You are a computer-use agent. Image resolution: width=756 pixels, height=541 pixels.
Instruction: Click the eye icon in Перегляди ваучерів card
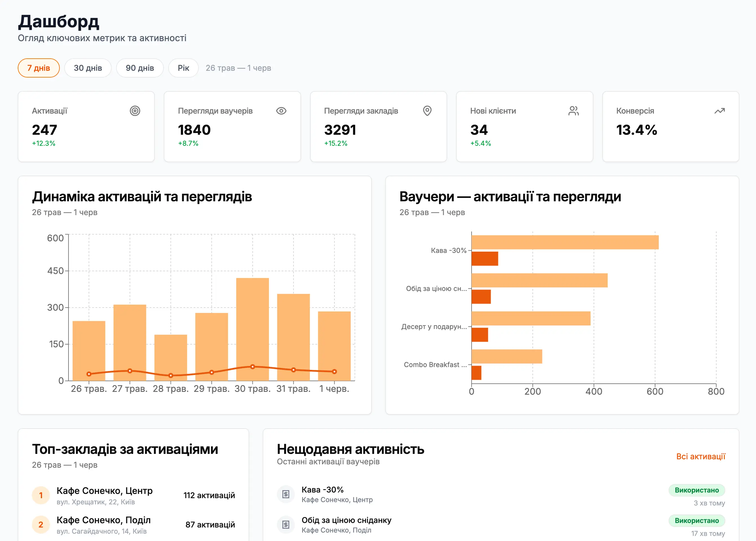point(281,111)
